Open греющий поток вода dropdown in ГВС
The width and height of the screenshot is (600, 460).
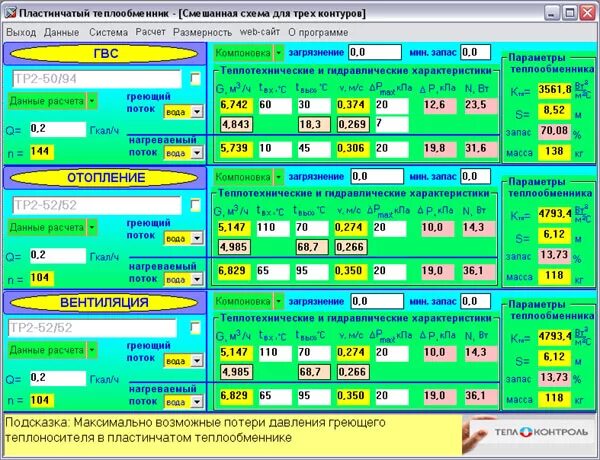click(197, 112)
